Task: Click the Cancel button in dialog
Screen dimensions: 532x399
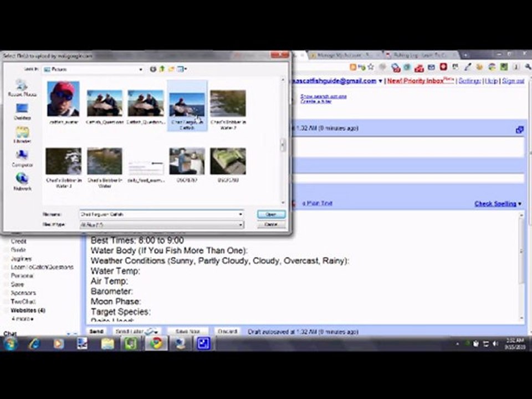Action: click(x=271, y=224)
